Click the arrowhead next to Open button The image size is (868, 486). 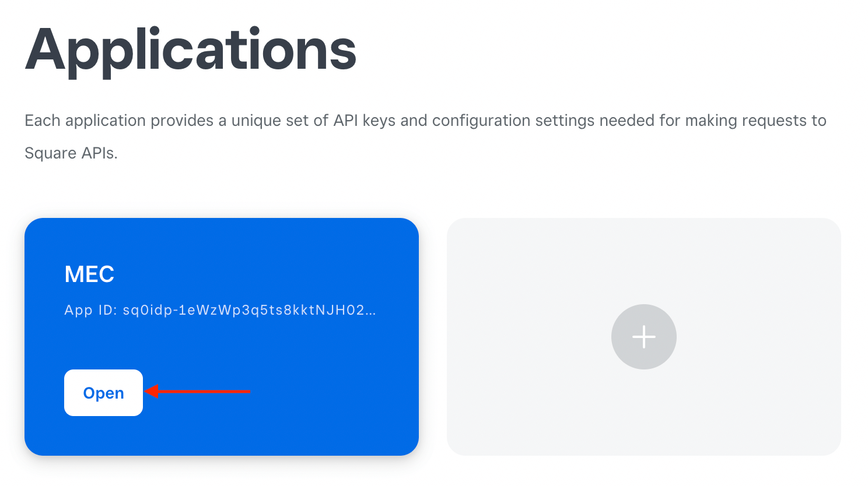coord(152,392)
